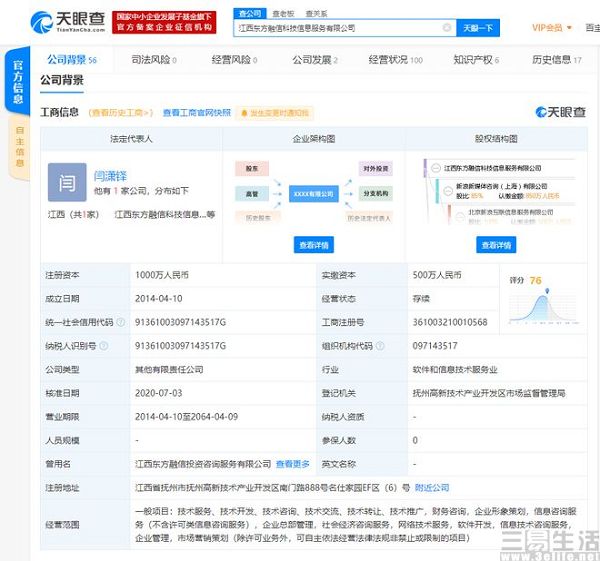Click the 发生变更时通知我 alert button
The width and height of the screenshot is (600, 561).
(275, 113)
